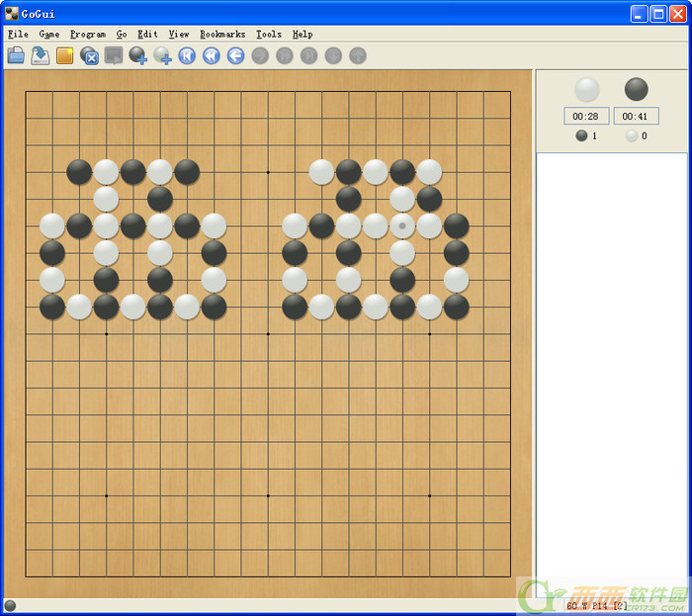Open a game file from the toolbar
Image resolution: width=692 pixels, height=616 pixels.
16,55
